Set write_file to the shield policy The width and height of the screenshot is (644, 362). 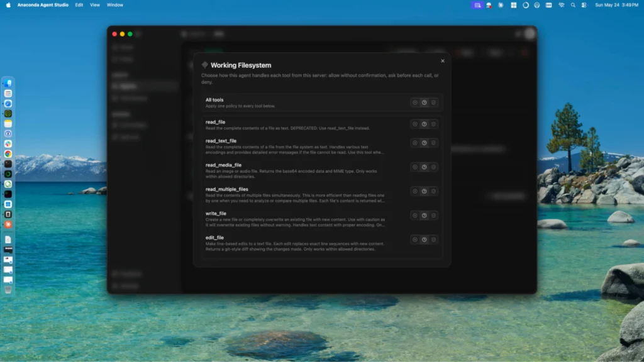pyautogui.click(x=433, y=216)
